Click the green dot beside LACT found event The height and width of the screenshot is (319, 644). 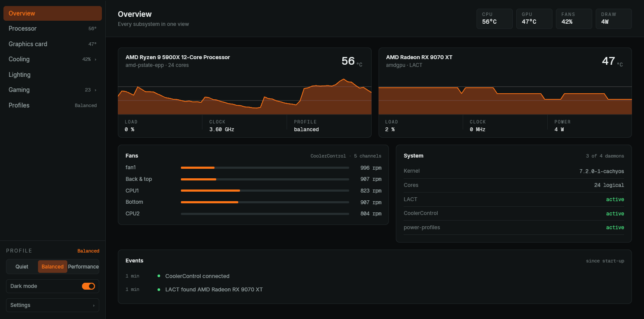point(159,289)
